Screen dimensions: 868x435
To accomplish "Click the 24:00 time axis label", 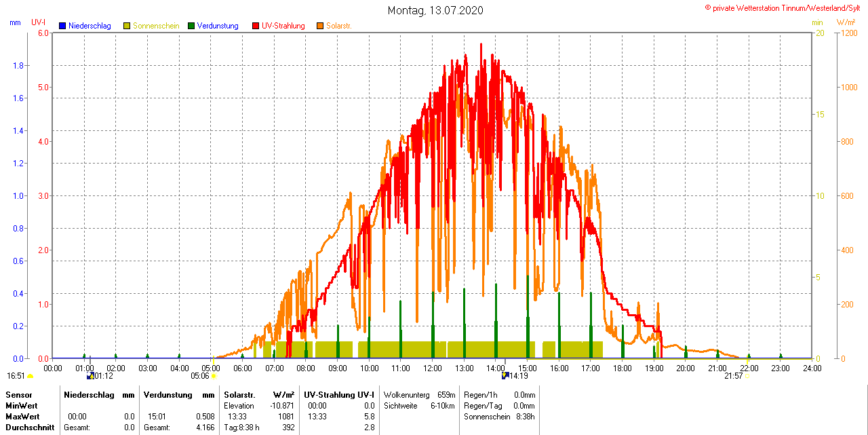I will click(812, 368).
